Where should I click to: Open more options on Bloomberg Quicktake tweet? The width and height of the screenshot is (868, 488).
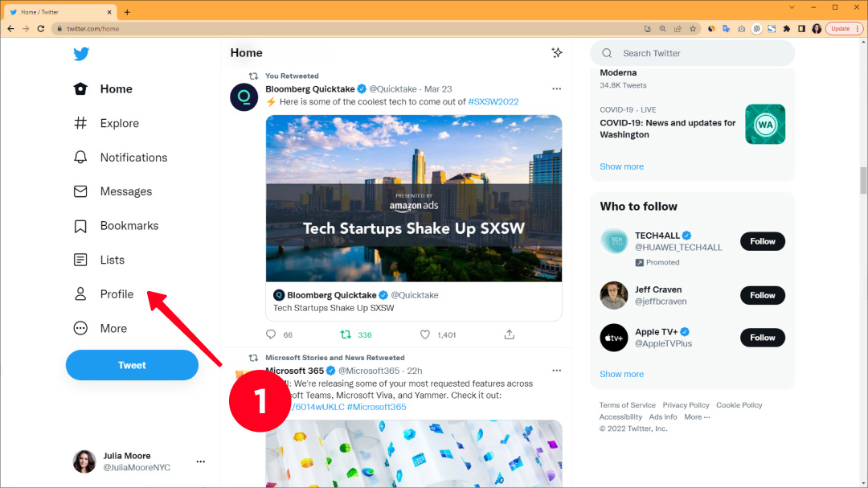tap(556, 88)
